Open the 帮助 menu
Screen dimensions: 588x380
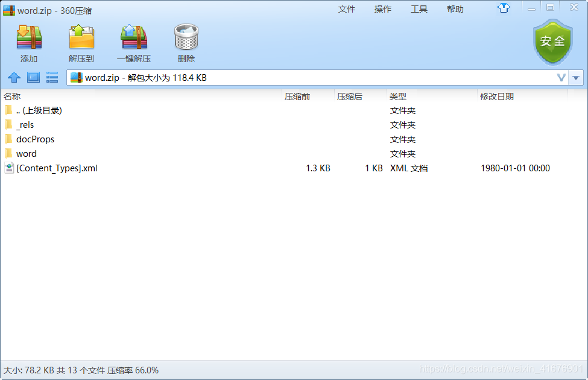coord(455,9)
